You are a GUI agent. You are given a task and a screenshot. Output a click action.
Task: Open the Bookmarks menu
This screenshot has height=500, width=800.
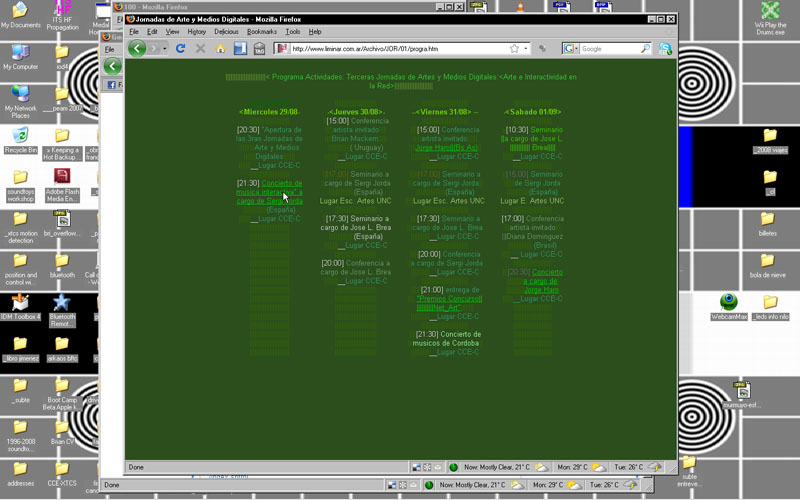tap(261, 32)
